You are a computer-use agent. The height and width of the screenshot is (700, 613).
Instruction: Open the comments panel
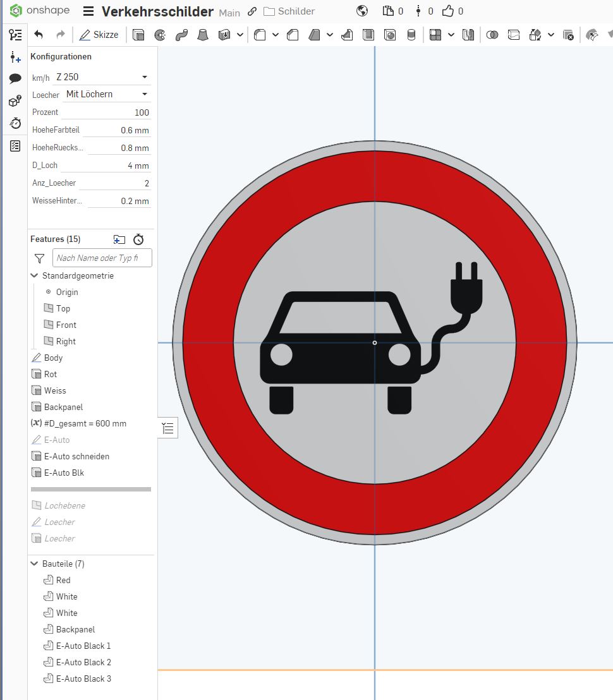tap(15, 78)
